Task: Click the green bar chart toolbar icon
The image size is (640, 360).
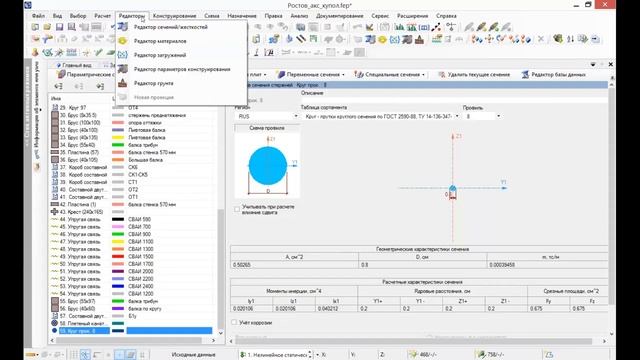Action: 399,27
